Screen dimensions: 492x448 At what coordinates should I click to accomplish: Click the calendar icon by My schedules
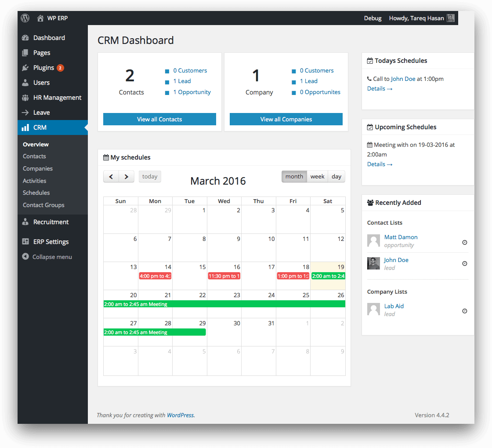106,157
